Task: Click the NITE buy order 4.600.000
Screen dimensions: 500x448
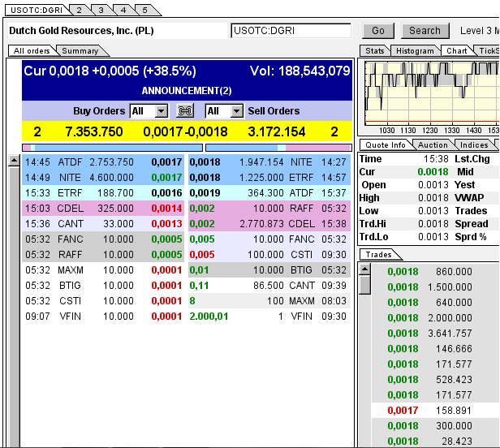Action: [x=103, y=178]
